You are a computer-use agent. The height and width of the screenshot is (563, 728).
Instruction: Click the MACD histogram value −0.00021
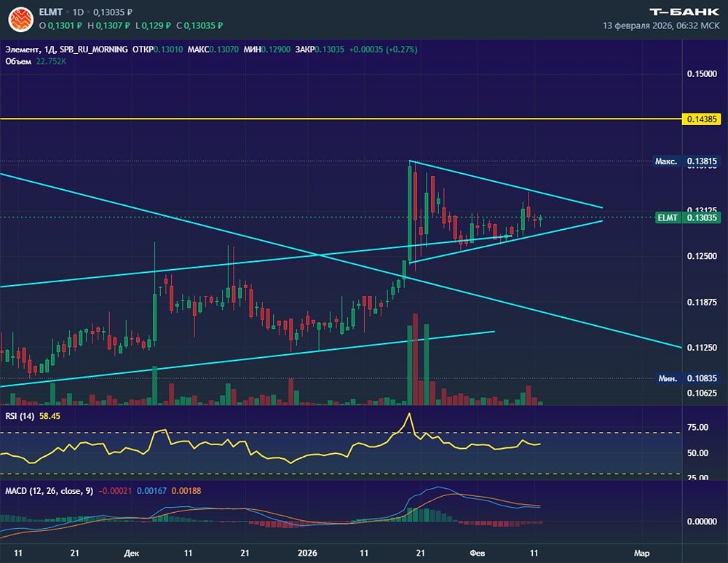(x=115, y=491)
